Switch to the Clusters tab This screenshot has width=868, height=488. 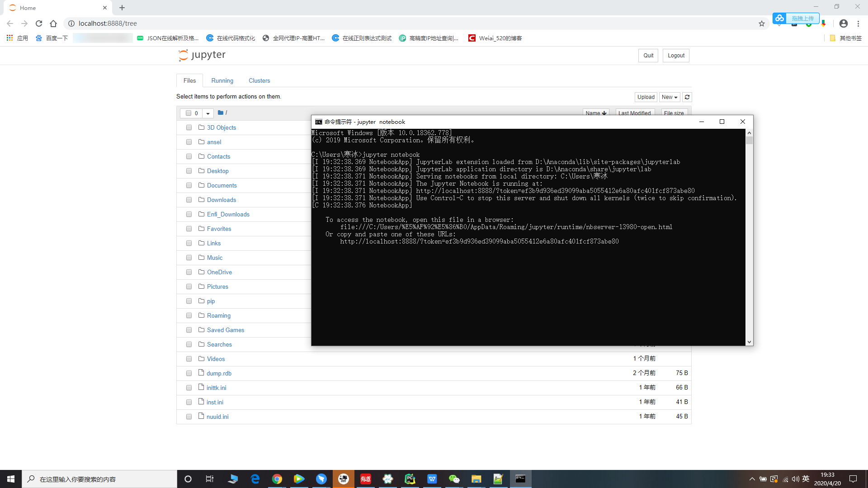tap(259, 80)
